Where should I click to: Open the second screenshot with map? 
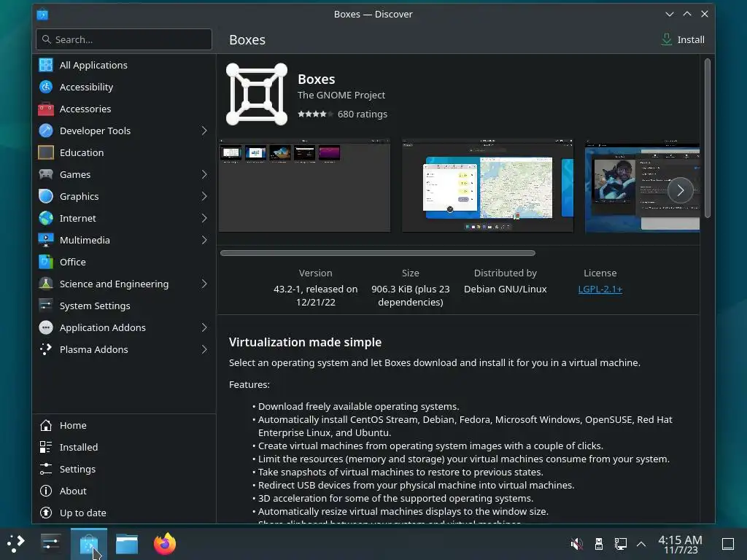click(x=488, y=185)
